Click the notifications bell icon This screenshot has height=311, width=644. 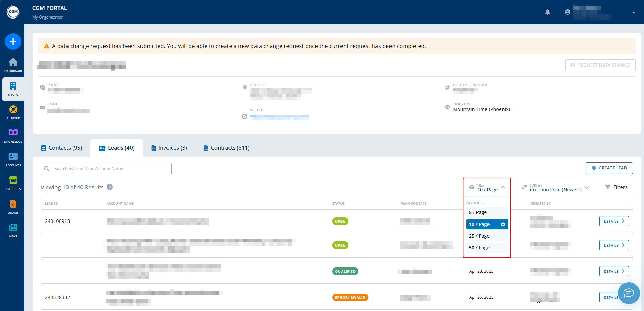click(x=548, y=12)
